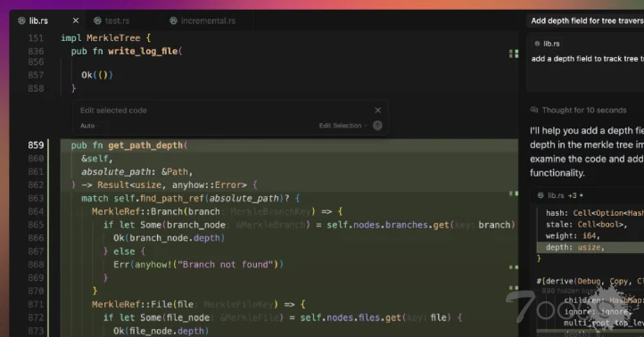The image size is (644, 337).
Task: Submit edit with the up-arrow send icon
Action: click(x=377, y=126)
